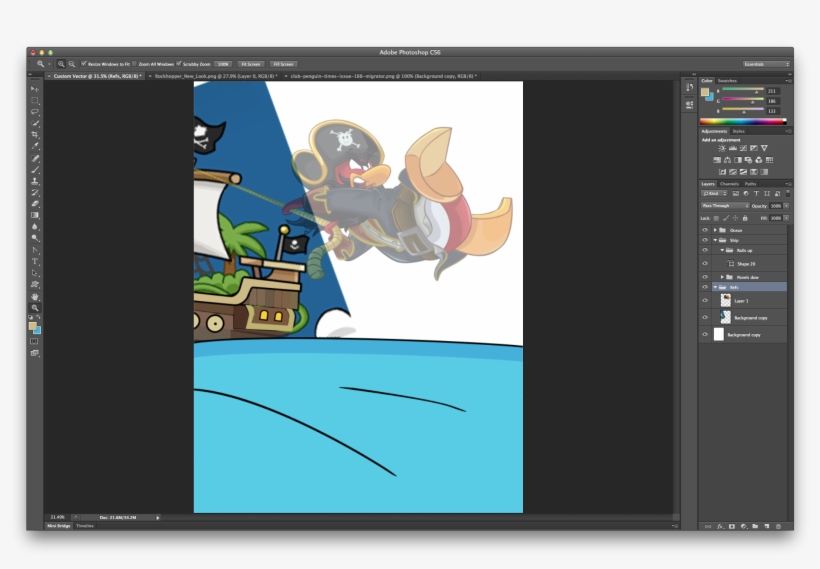
Task: Select the History Brush tool
Action: pyautogui.click(x=35, y=193)
